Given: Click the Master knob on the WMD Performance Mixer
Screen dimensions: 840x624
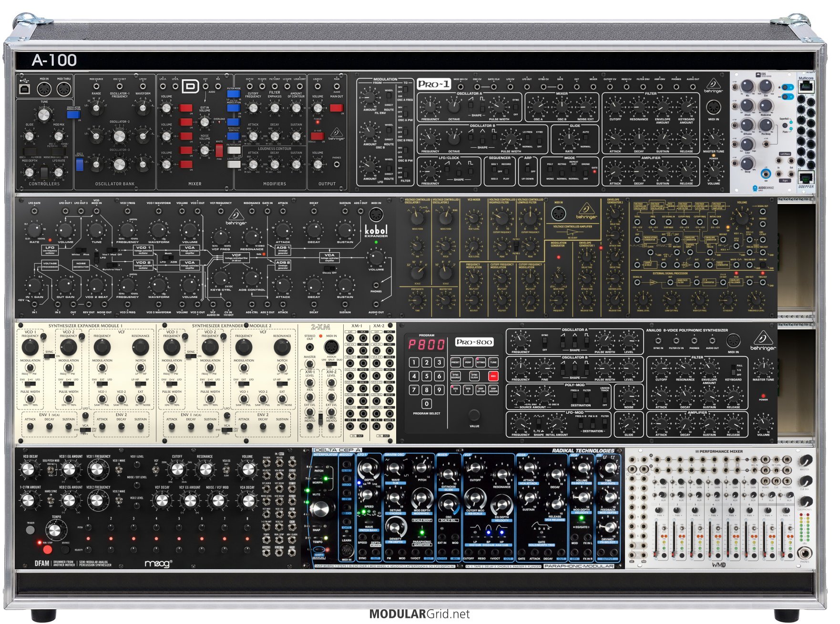Looking at the screenshot, I should [805, 460].
